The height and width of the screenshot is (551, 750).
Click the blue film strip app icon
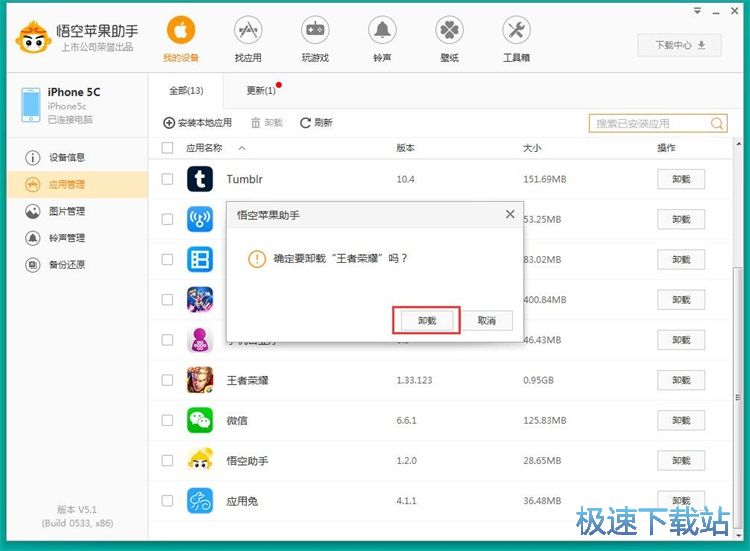pos(200,259)
